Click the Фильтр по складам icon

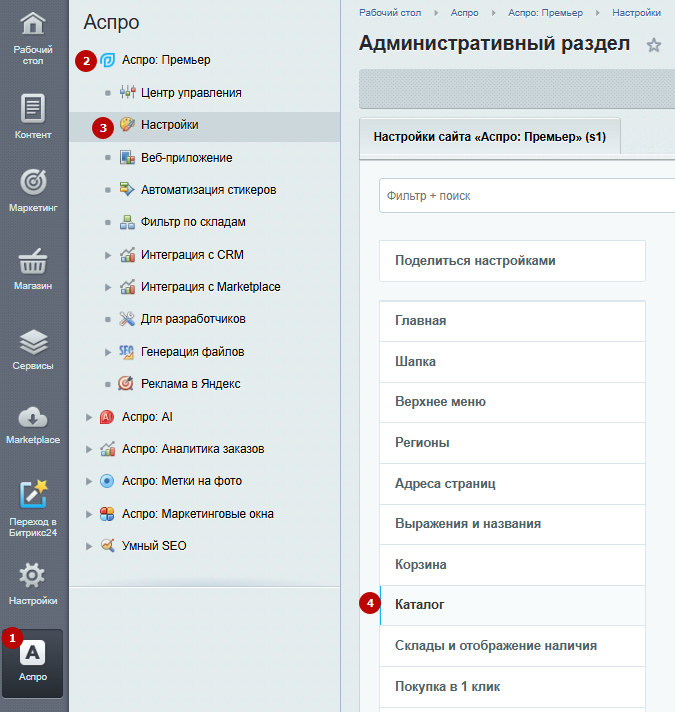point(127,222)
